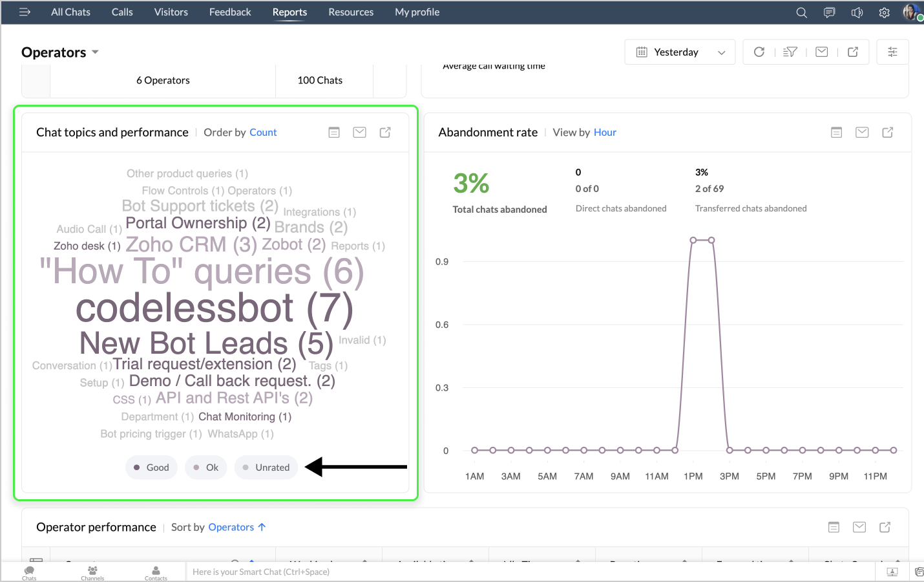924x582 pixels.
Task: Email the Operators report from top toolbar
Action: coord(822,52)
